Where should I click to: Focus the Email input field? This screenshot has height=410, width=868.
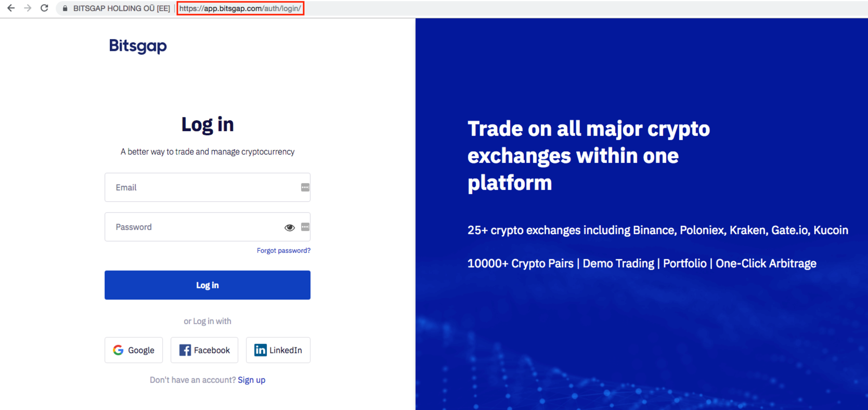click(208, 187)
